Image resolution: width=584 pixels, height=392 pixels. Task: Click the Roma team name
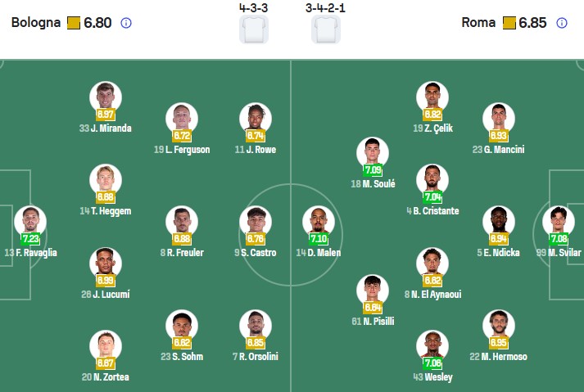click(478, 23)
